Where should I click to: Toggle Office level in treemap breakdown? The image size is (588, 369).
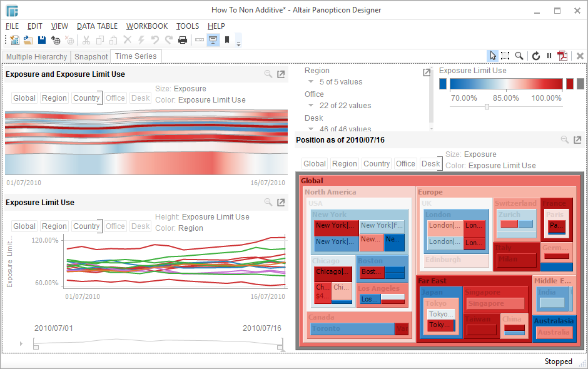click(x=405, y=164)
